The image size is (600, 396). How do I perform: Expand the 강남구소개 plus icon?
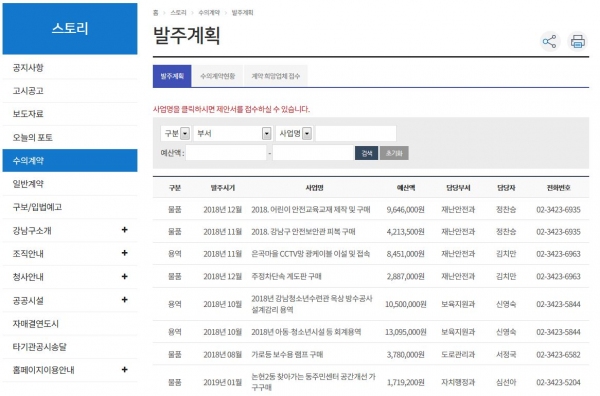click(124, 230)
